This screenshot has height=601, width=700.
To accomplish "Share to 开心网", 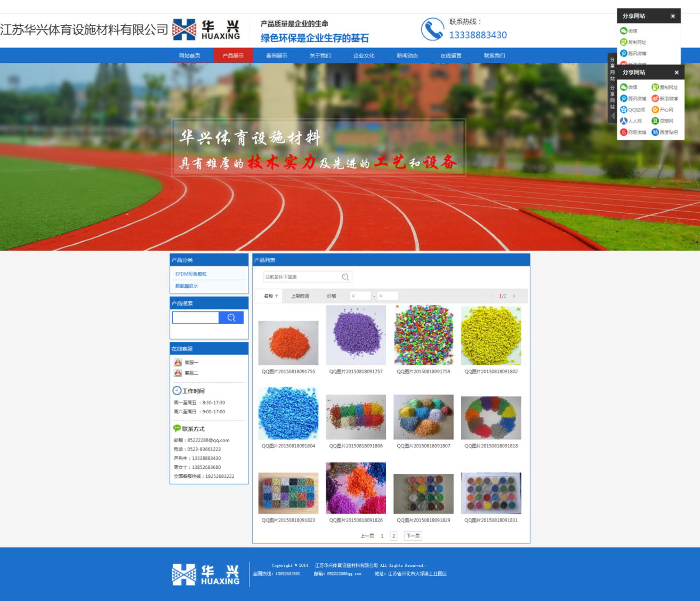I will click(x=663, y=110).
